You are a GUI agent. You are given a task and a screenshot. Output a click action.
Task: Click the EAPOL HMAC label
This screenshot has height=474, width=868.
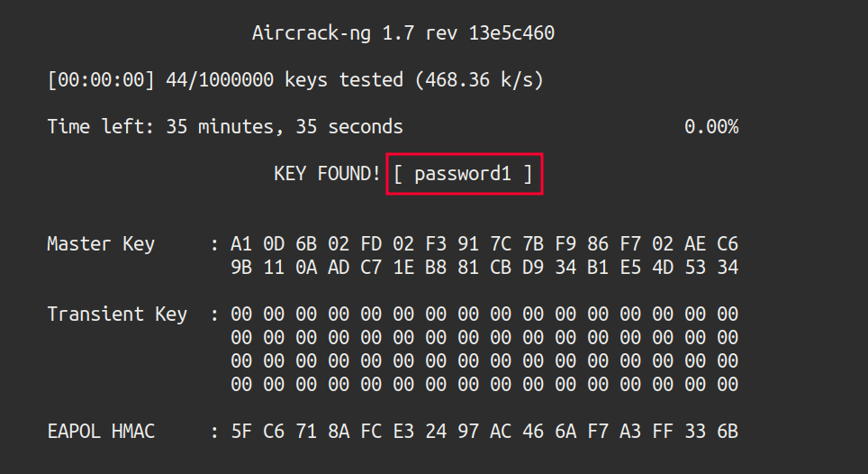(101, 432)
